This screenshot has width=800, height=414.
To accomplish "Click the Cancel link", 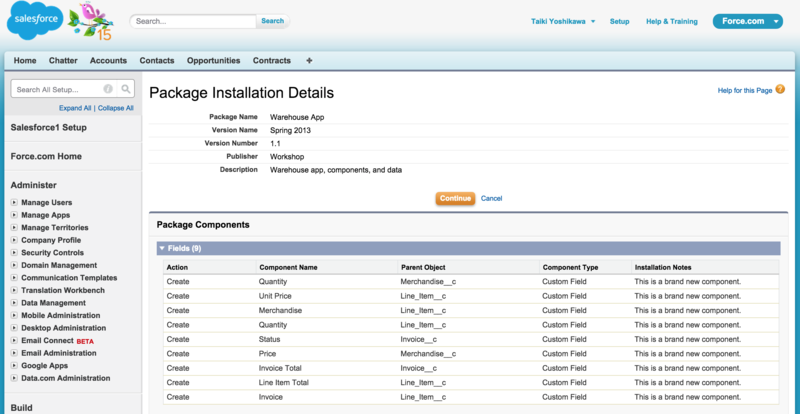I will 491,198.
